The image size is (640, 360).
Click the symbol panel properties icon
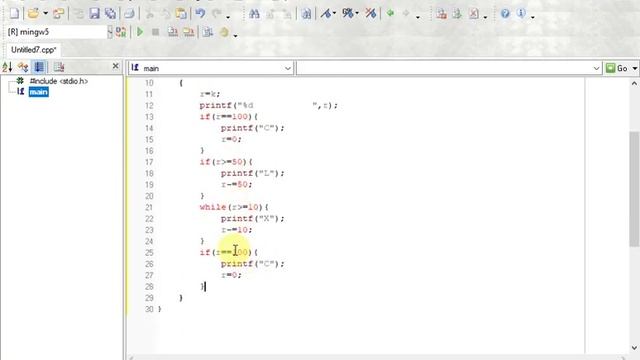click(59, 67)
